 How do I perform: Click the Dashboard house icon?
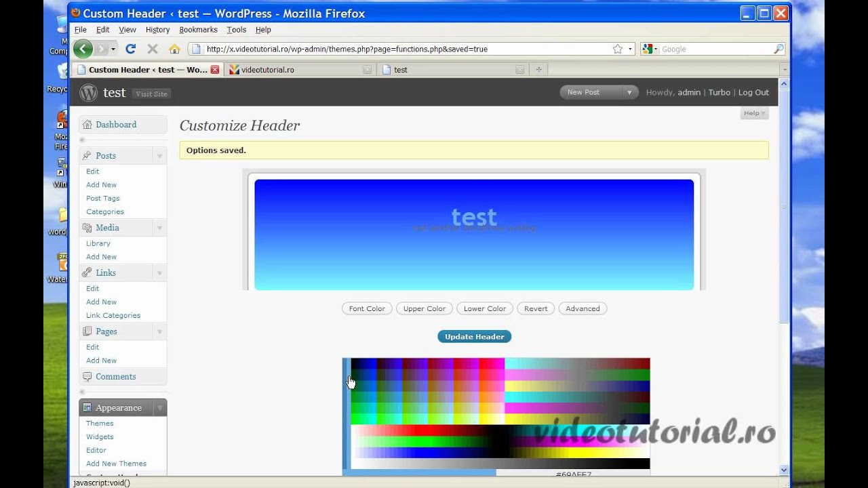87,125
